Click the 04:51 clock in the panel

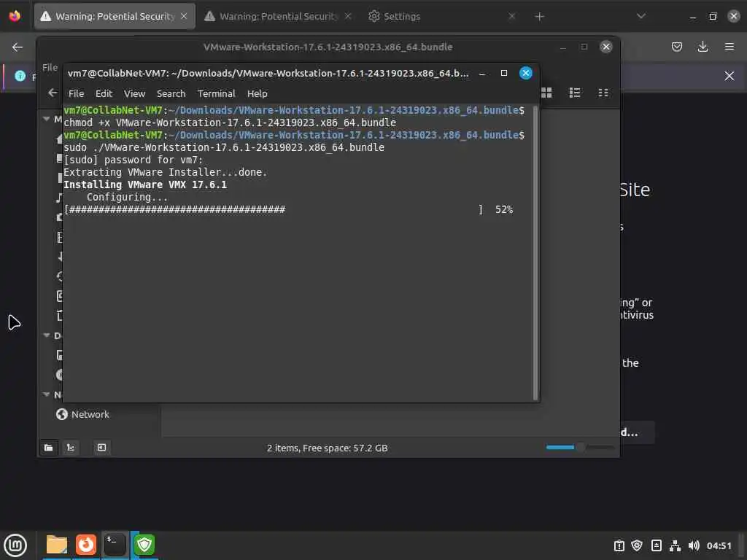719,545
